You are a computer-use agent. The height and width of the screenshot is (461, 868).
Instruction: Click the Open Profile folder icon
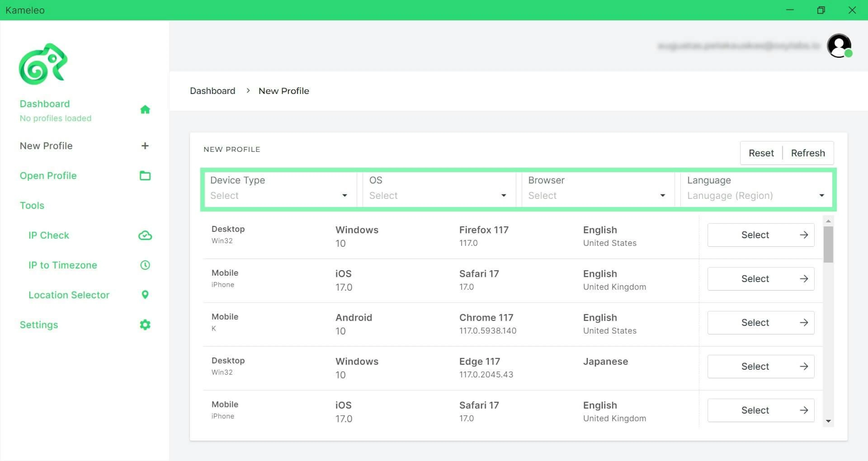coord(145,176)
